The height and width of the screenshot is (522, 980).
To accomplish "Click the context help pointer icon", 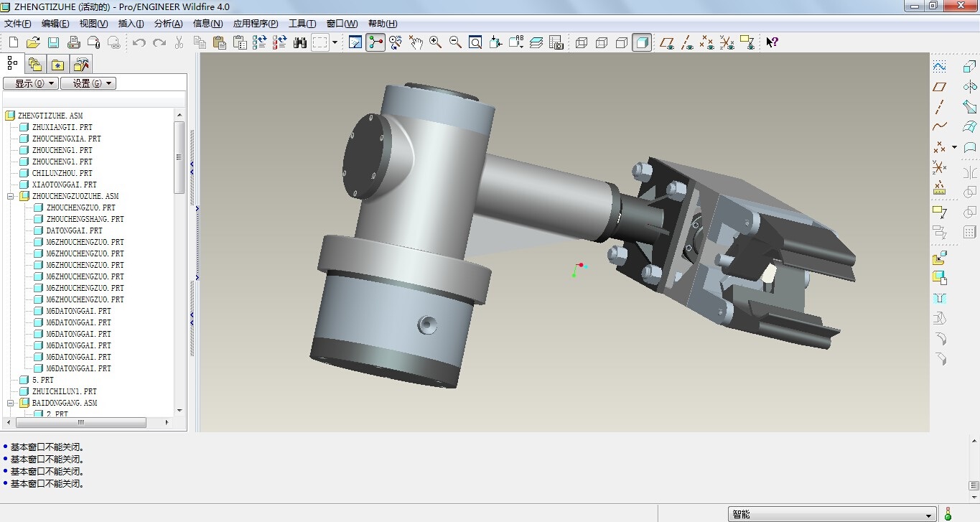I will [771, 43].
